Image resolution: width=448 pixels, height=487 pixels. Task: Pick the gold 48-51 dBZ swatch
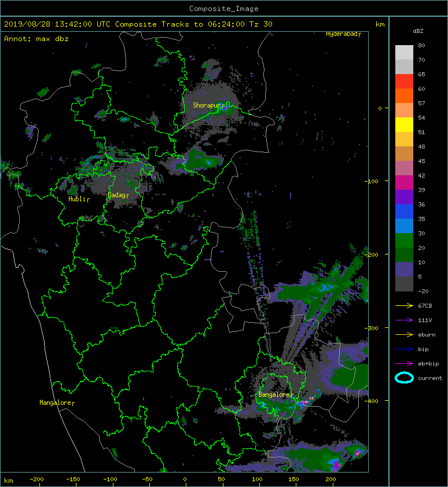point(404,139)
